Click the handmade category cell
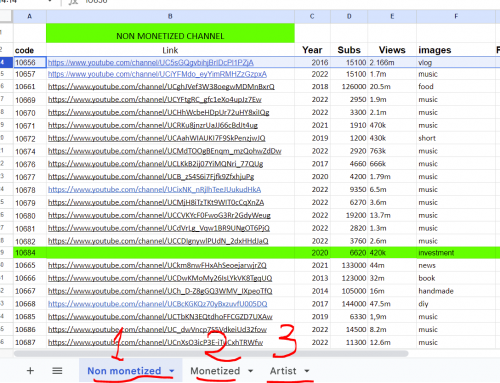The width and height of the screenshot is (500, 383). [x=456, y=291]
